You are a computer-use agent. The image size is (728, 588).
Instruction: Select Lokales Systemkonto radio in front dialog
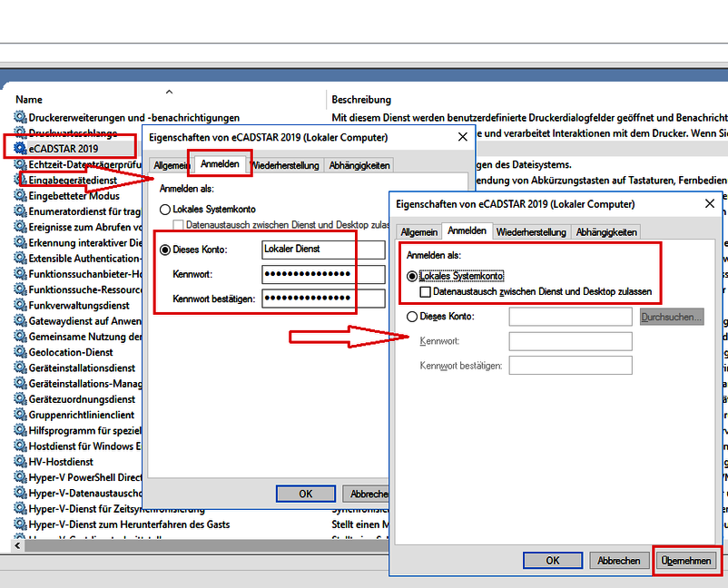tap(412, 276)
